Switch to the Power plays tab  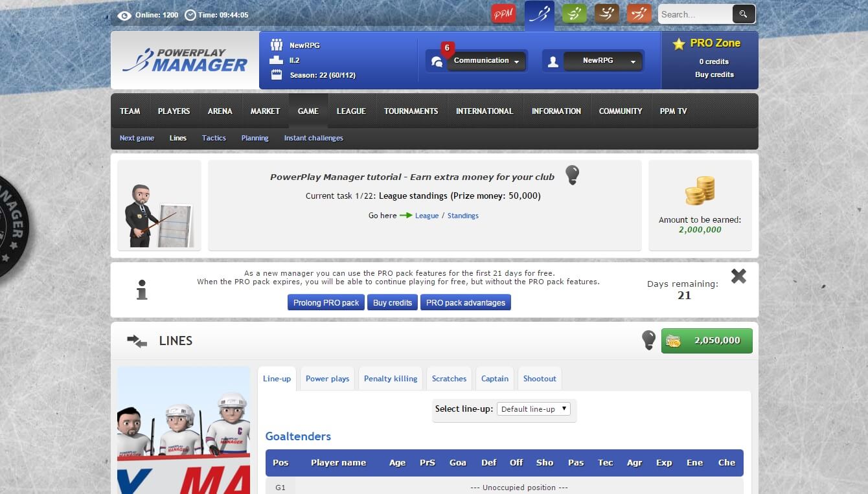(x=327, y=379)
